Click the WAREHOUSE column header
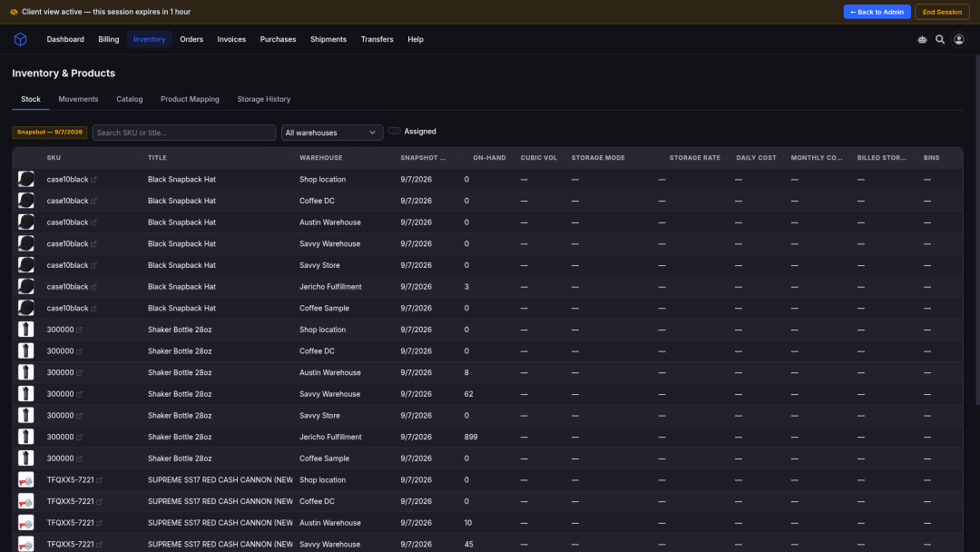Screen dimensions: 980x552 320,158
